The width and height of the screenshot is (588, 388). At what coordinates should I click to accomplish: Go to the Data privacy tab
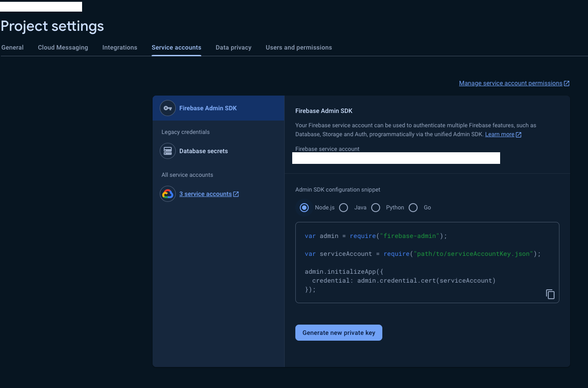pyautogui.click(x=233, y=47)
